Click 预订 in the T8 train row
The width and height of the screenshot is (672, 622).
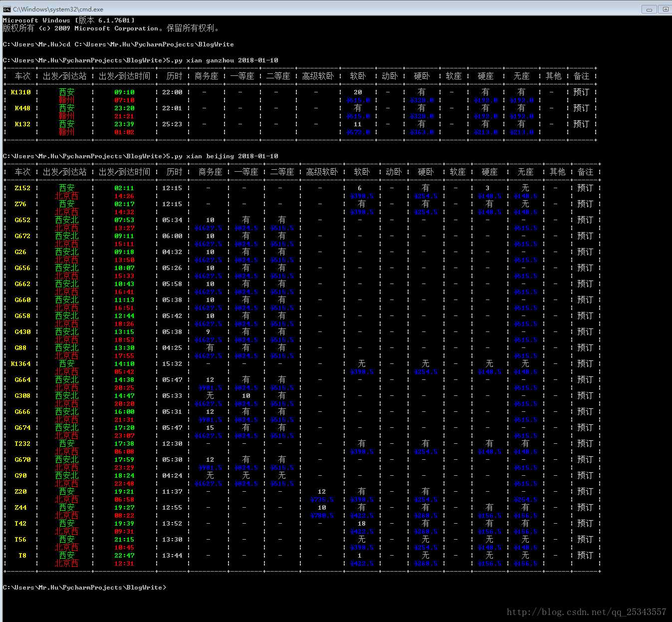(x=585, y=556)
